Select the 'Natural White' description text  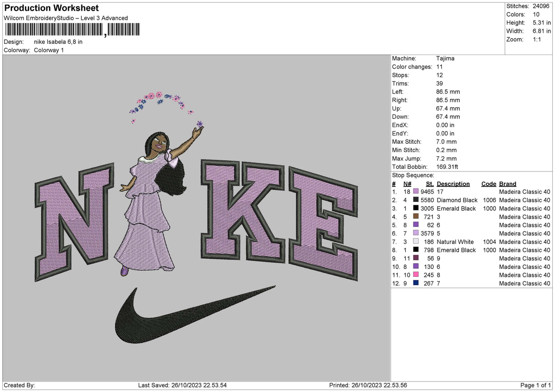(455, 242)
